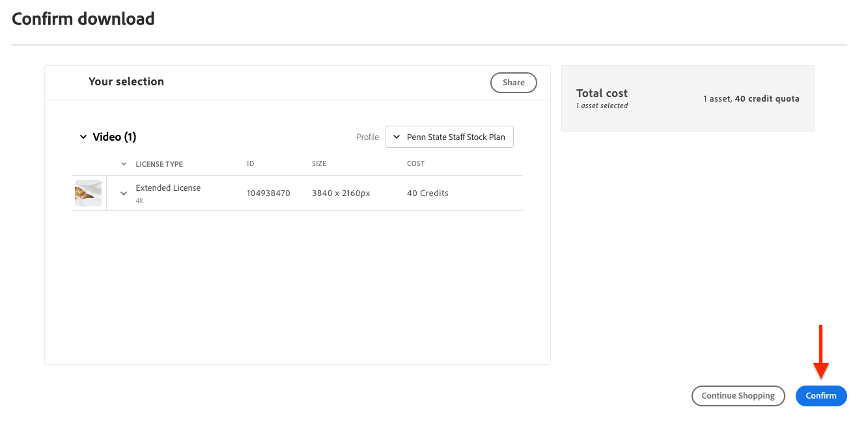Click the Your selection heading
This screenshot has height=422, width=868.
click(x=126, y=81)
